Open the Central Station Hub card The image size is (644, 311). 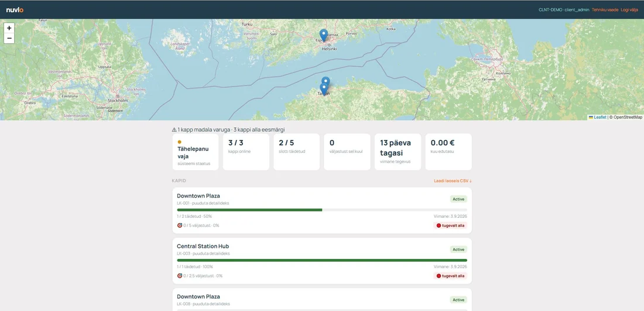point(322,261)
